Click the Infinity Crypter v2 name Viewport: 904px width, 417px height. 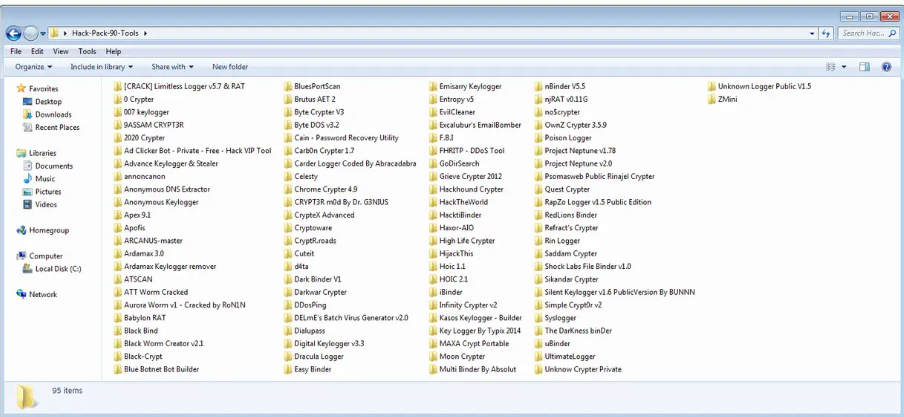tap(468, 305)
